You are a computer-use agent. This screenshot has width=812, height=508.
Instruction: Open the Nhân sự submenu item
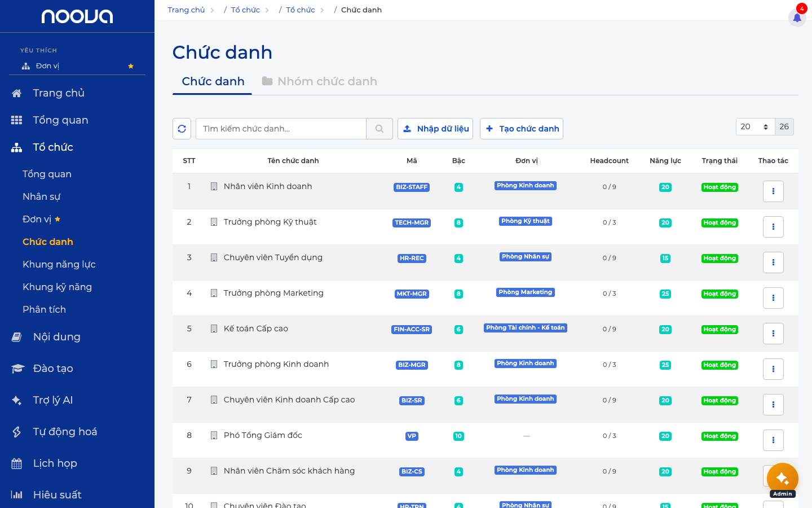click(41, 196)
